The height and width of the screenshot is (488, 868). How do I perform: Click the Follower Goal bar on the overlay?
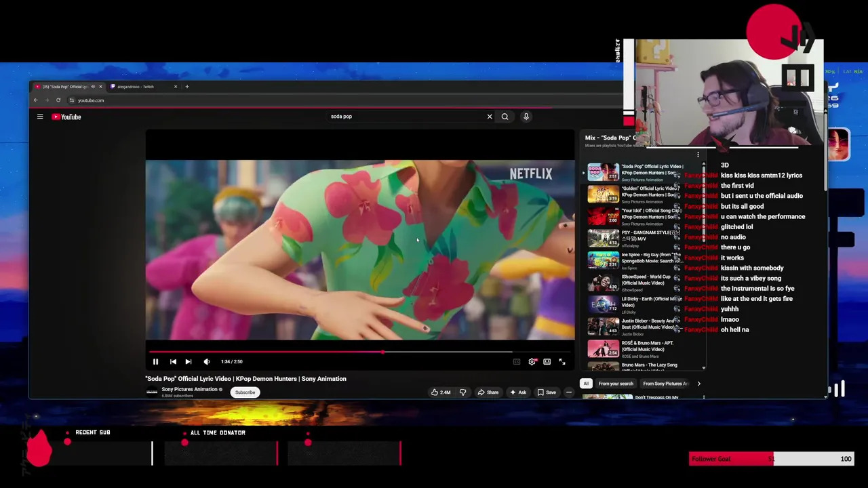[772, 459]
